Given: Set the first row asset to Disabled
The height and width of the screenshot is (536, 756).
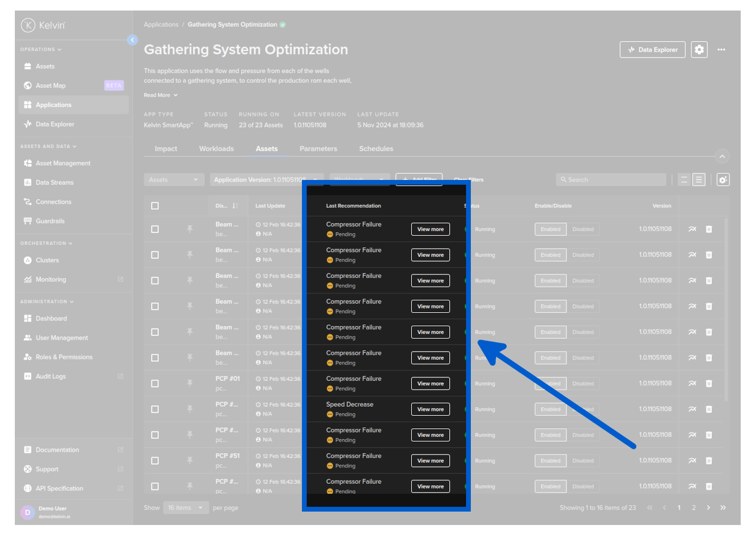Looking at the screenshot, I should (582, 229).
